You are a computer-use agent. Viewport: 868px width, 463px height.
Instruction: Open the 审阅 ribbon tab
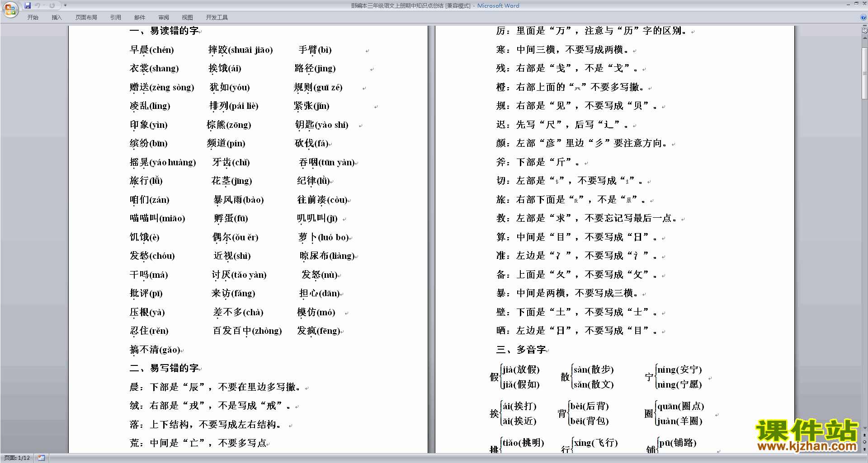[164, 17]
